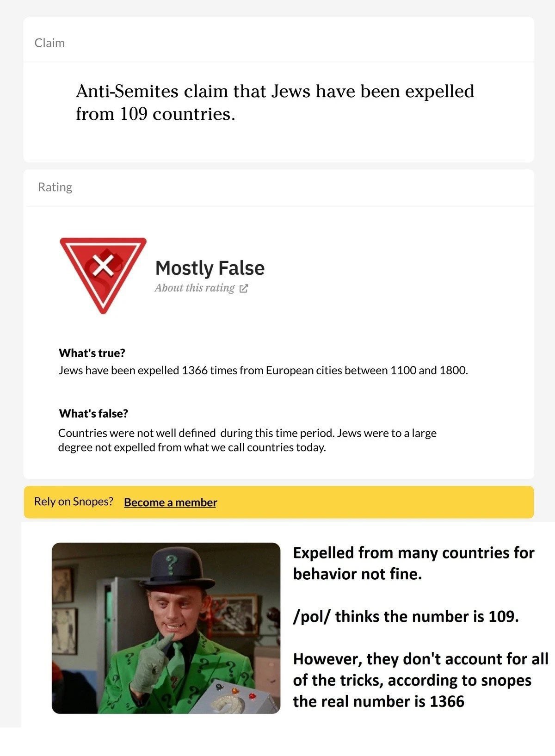Screen dimensions: 555x756
Task: Click the Rely on Snopes? text
Action: pyautogui.click(x=74, y=502)
